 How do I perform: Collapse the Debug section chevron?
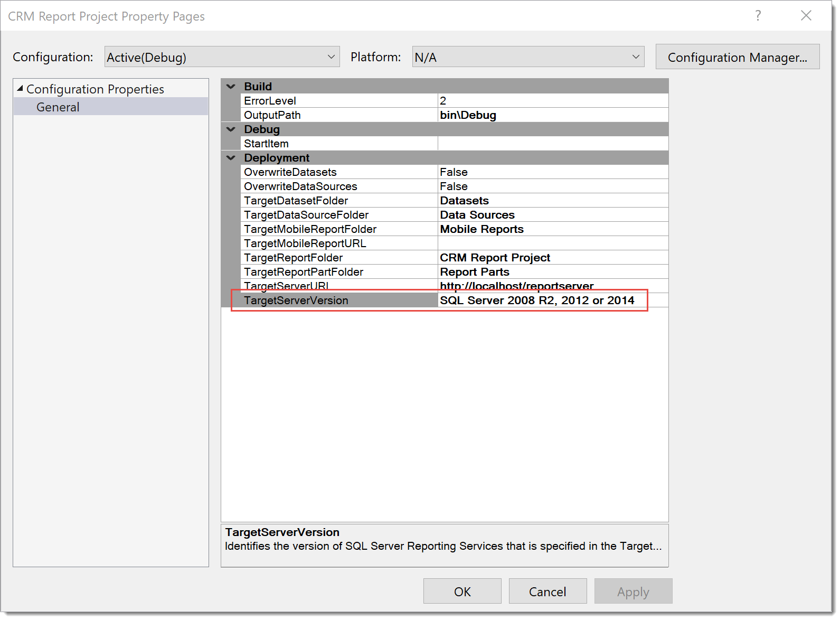(x=231, y=129)
